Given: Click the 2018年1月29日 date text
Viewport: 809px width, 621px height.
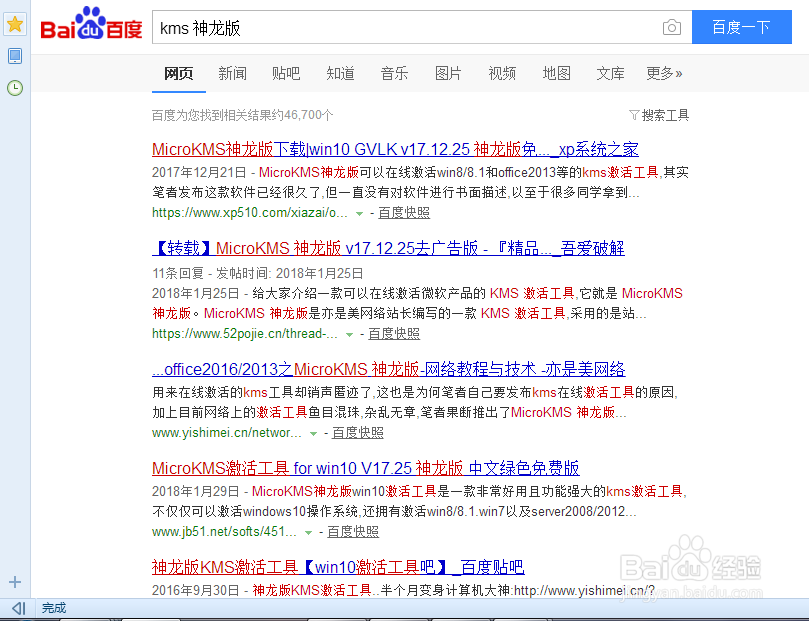Looking at the screenshot, I should click(x=196, y=492).
